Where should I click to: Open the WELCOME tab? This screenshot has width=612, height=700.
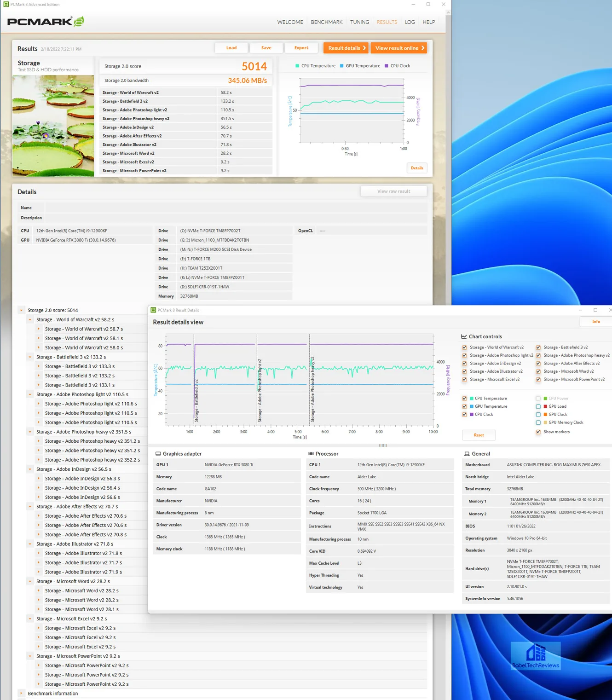click(x=290, y=22)
